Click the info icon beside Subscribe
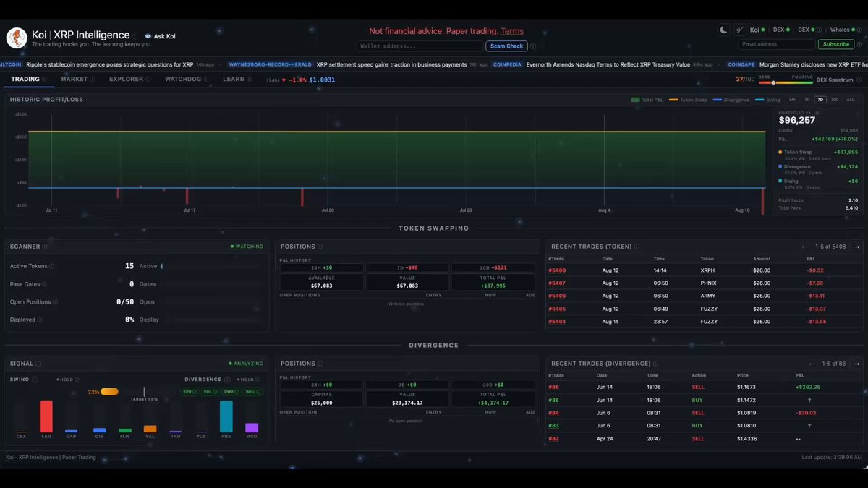This screenshot has height=488, width=868. pos(859,44)
